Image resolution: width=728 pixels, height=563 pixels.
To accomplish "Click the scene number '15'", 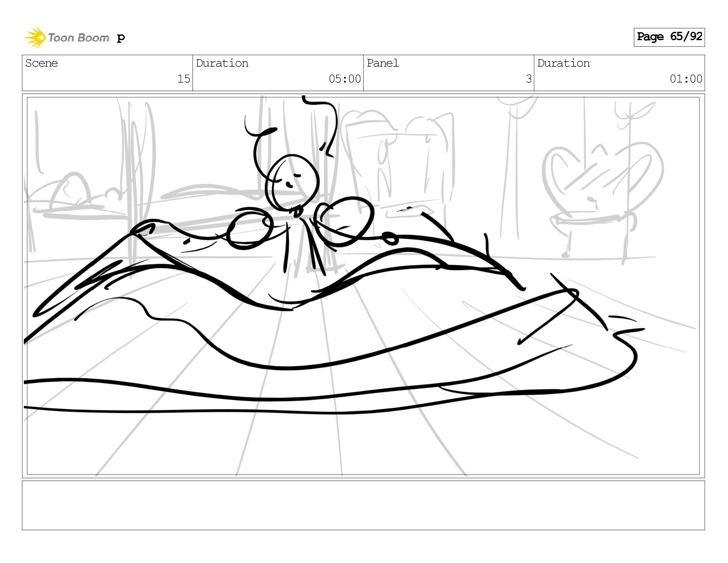I will point(184,79).
